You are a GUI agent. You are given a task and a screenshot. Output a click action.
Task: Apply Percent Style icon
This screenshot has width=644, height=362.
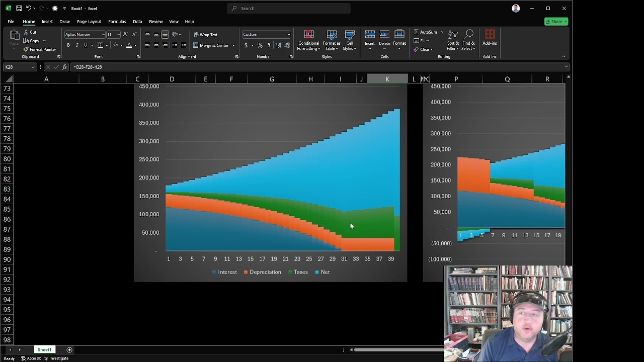[x=260, y=45]
